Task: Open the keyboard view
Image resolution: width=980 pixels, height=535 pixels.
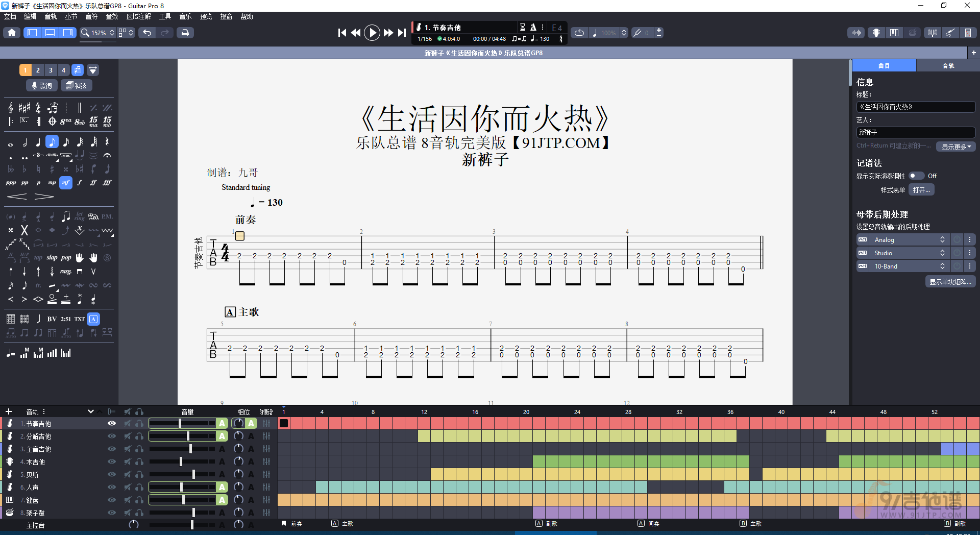Action: point(894,33)
